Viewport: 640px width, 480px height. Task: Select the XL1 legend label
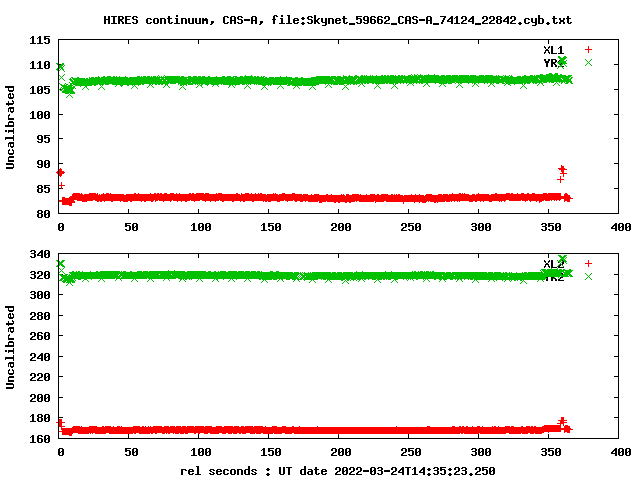tap(553, 50)
